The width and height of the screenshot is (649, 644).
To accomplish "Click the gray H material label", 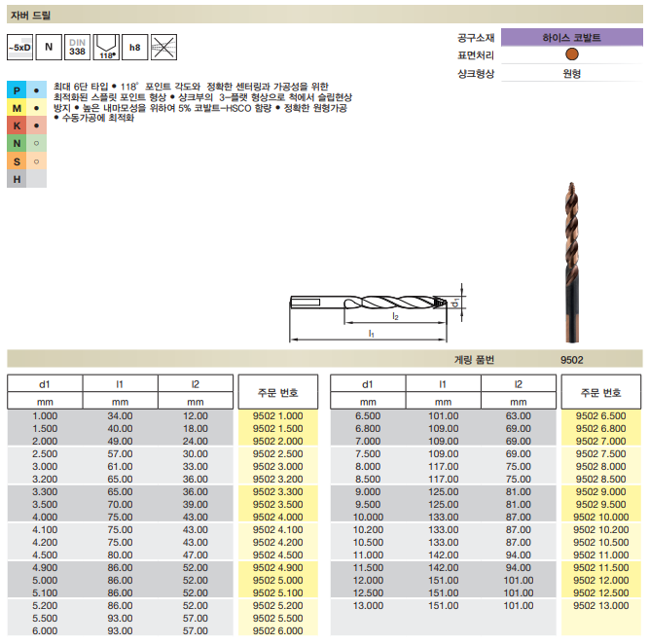I will (17, 178).
